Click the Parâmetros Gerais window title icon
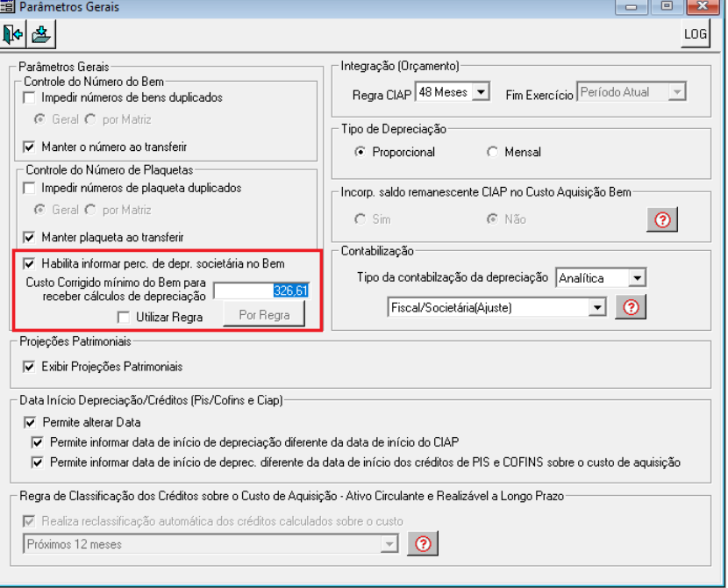Viewport: 728px width, 588px height. [7, 6]
